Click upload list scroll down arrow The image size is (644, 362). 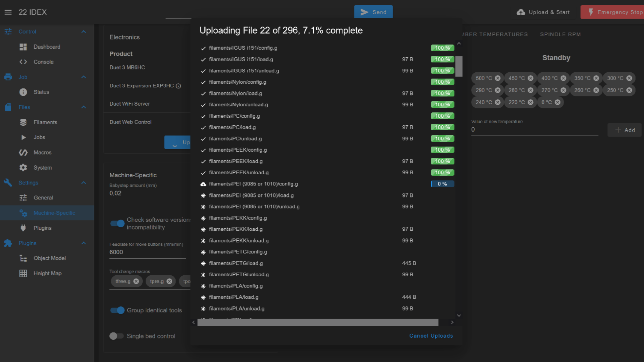[459, 315]
